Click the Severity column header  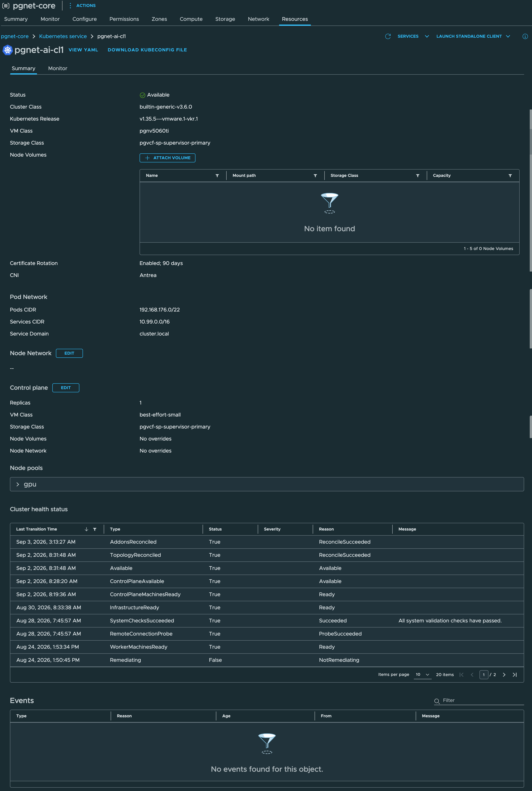272,529
